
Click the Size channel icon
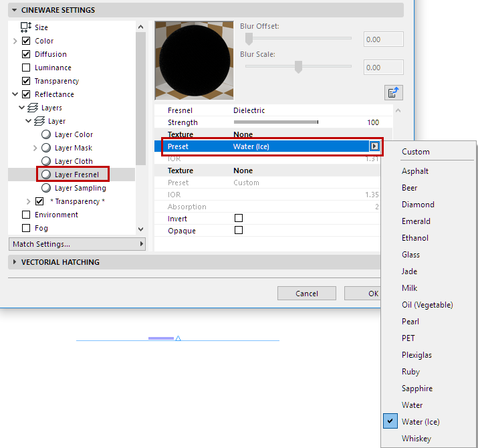point(26,27)
